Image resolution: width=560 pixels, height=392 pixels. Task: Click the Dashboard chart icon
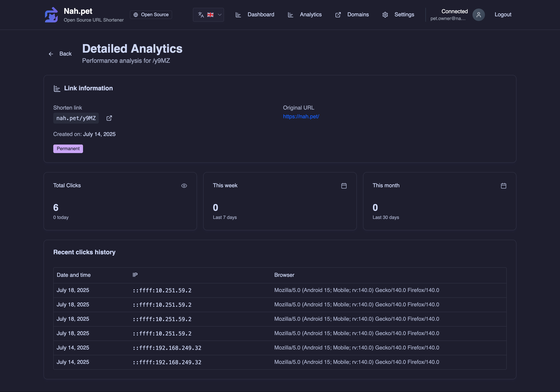(238, 15)
